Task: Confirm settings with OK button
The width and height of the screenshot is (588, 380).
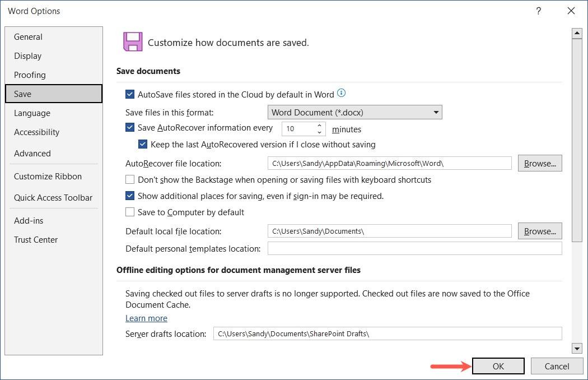Action: [x=498, y=365]
